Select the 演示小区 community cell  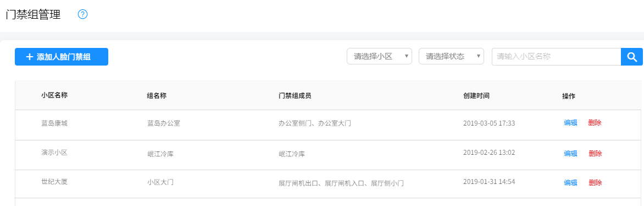coord(54,153)
